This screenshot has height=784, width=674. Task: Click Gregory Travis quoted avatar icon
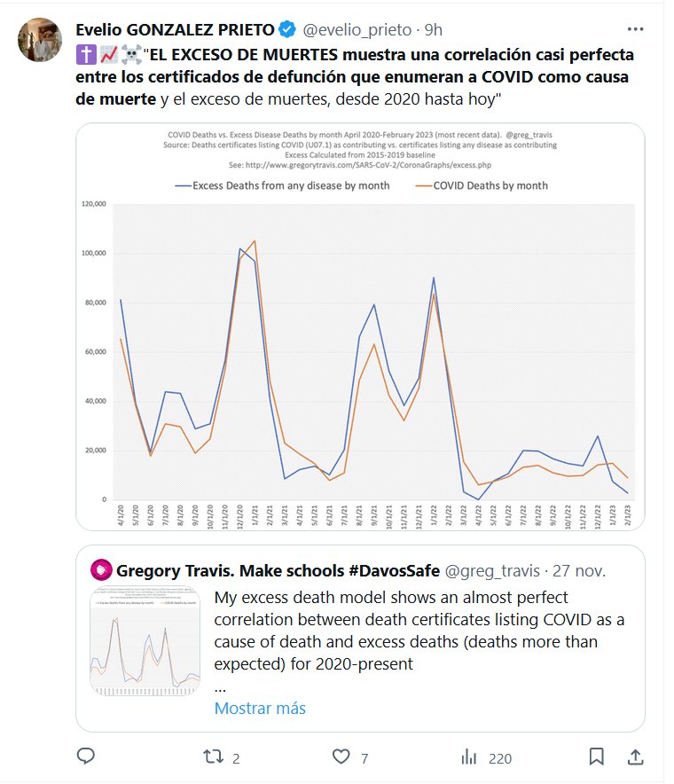(x=101, y=568)
